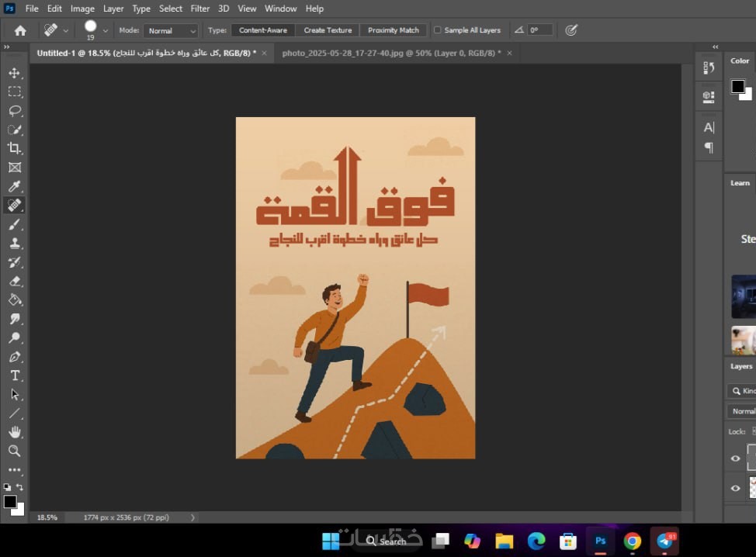Open the tool preset picker arrow
756x557 pixels.
(66, 30)
